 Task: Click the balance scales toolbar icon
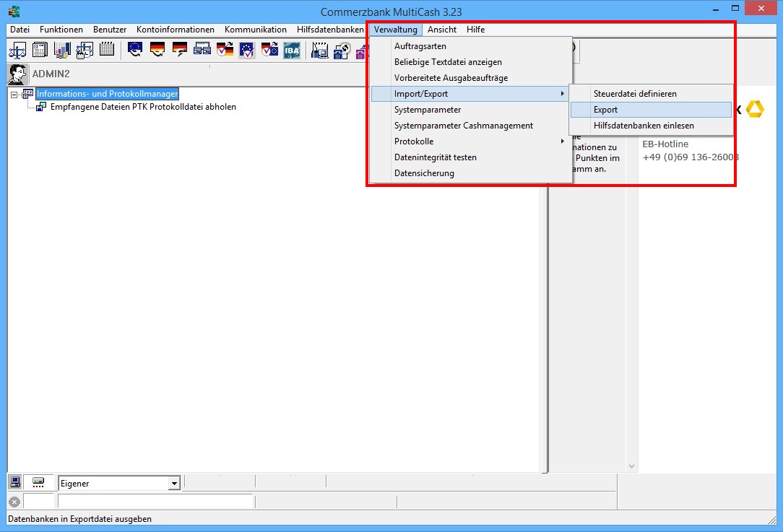click(17, 50)
